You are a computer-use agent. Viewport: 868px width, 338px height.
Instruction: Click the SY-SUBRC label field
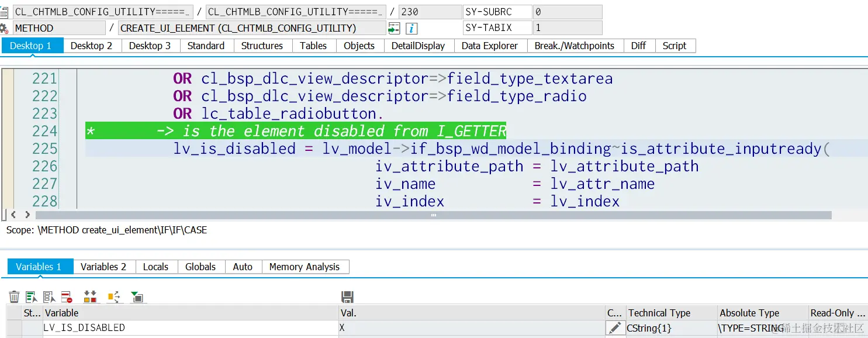tap(497, 12)
